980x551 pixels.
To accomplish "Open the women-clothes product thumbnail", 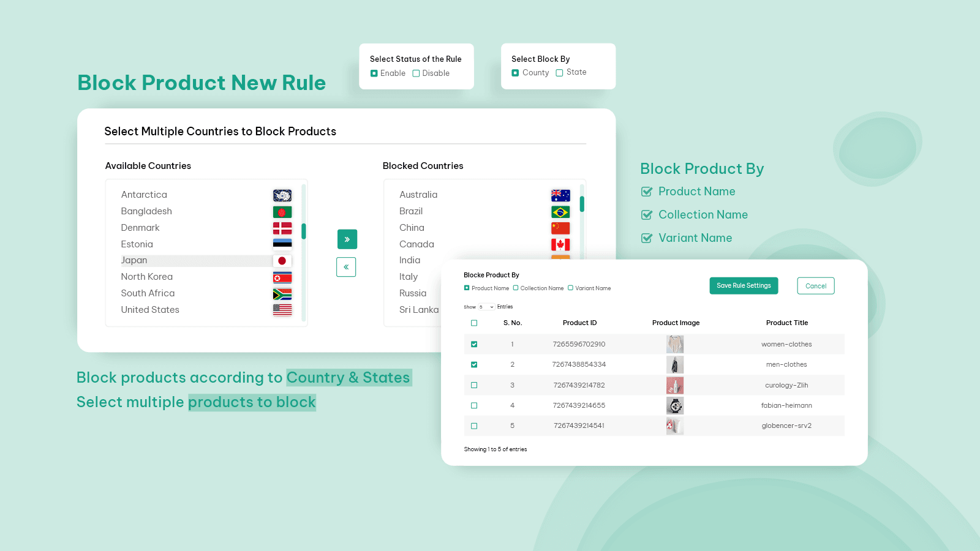I will coord(674,344).
